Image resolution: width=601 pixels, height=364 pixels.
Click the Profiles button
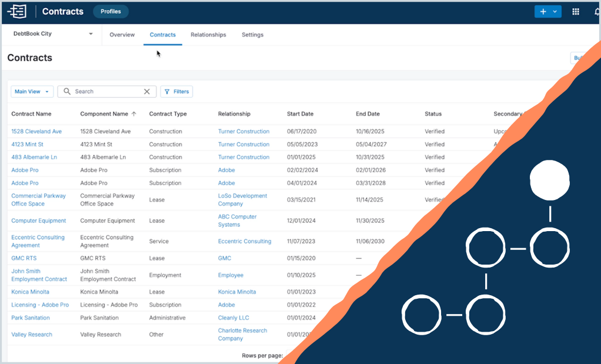click(x=111, y=11)
